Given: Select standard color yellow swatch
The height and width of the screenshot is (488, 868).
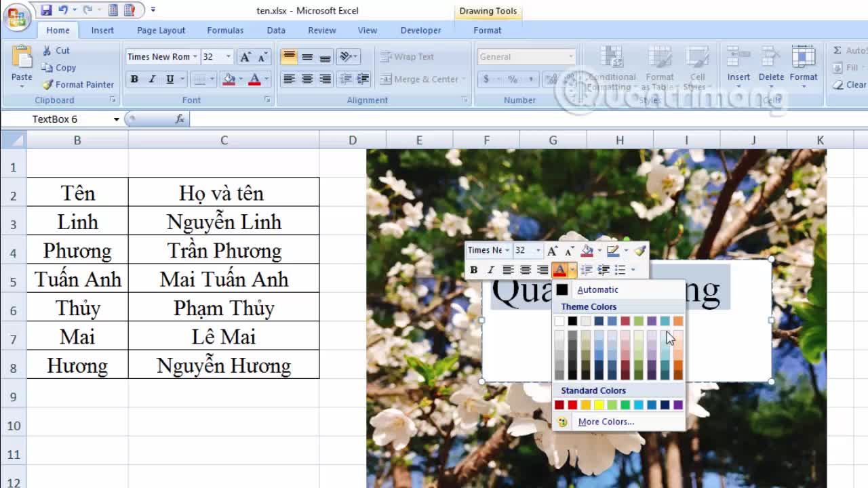Looking at the screenshot, I should [599, 405].
